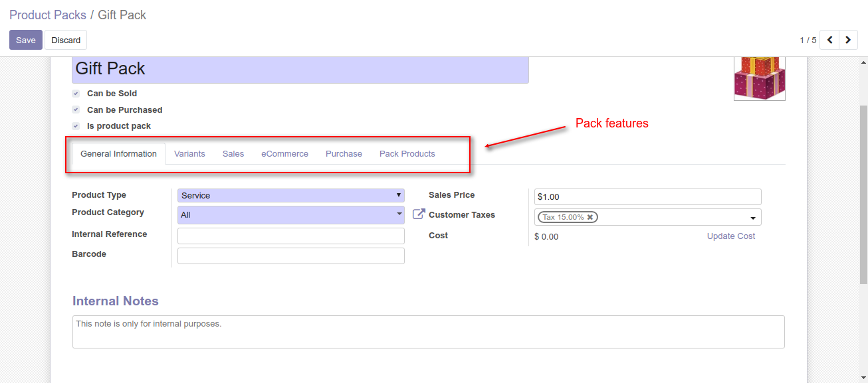Navigate to Product Packs breadcrumb

tap(48, 15)
